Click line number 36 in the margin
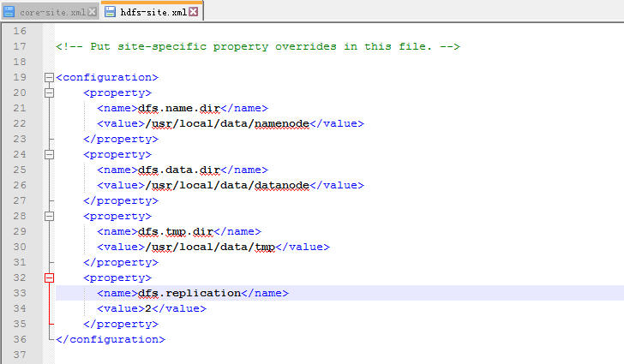Screen dimensions: 624x364 (x=20, y=339)
